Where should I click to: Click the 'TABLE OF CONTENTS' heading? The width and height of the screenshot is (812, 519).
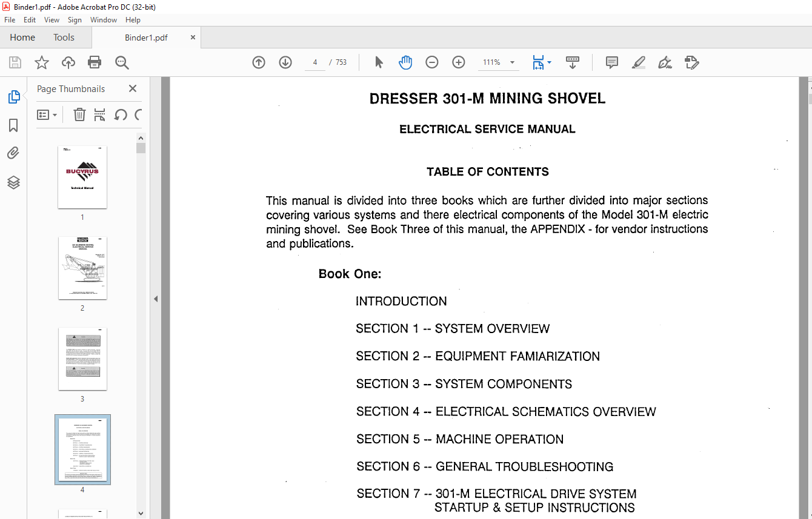coord(488,172)
